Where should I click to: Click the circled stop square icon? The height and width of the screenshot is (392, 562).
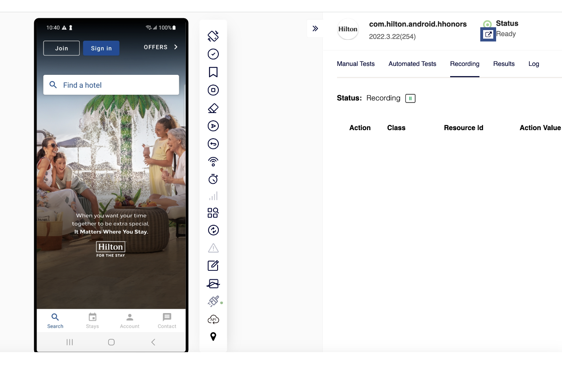[x=213, y=90]
